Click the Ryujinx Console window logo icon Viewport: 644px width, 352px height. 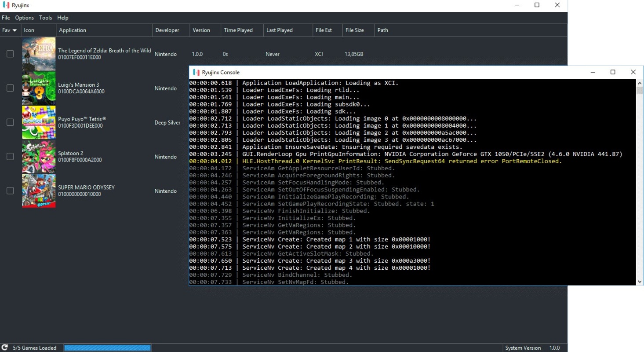click(196, 72)
